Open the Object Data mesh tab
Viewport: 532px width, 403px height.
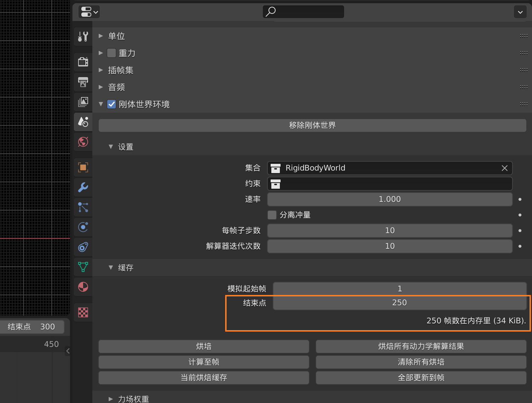click(x=83, y=267)
